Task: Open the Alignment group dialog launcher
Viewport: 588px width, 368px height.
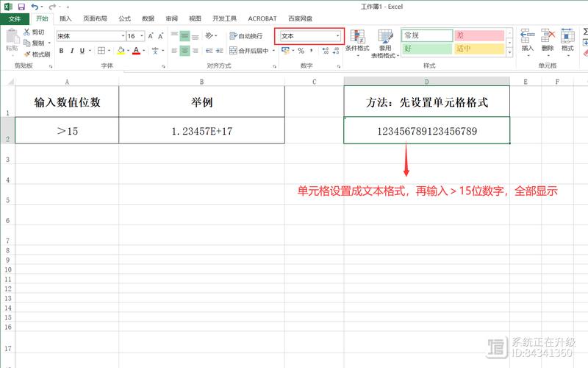Action: [274, 66]
